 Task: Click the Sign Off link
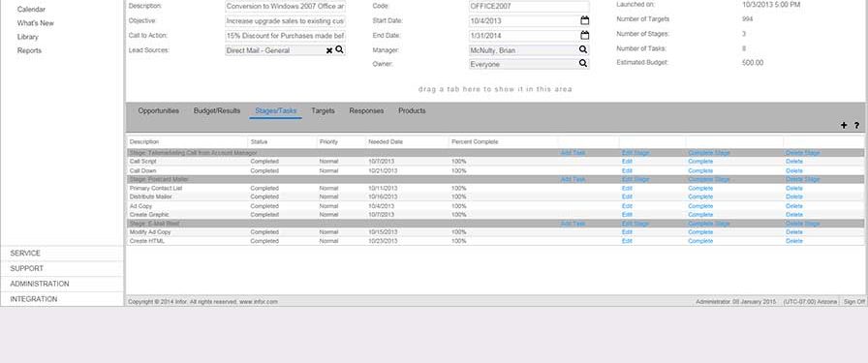point(853,302)
